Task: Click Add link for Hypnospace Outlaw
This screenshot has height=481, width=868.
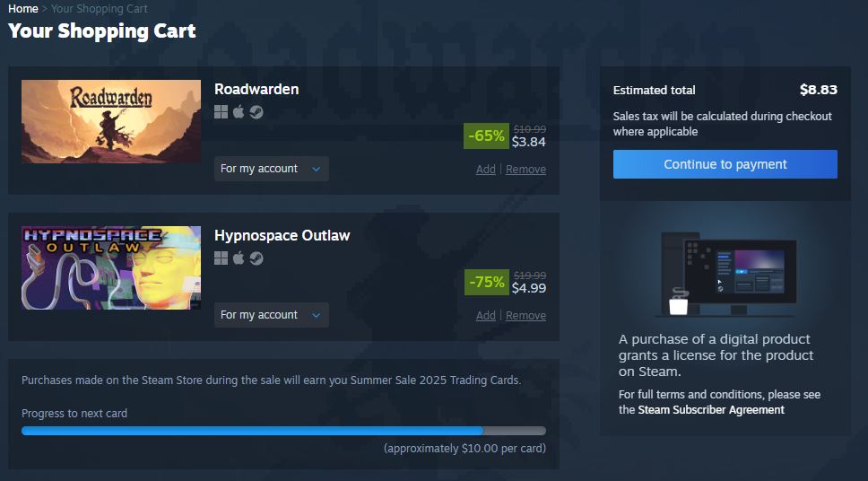Action: (x=485, y=316)
